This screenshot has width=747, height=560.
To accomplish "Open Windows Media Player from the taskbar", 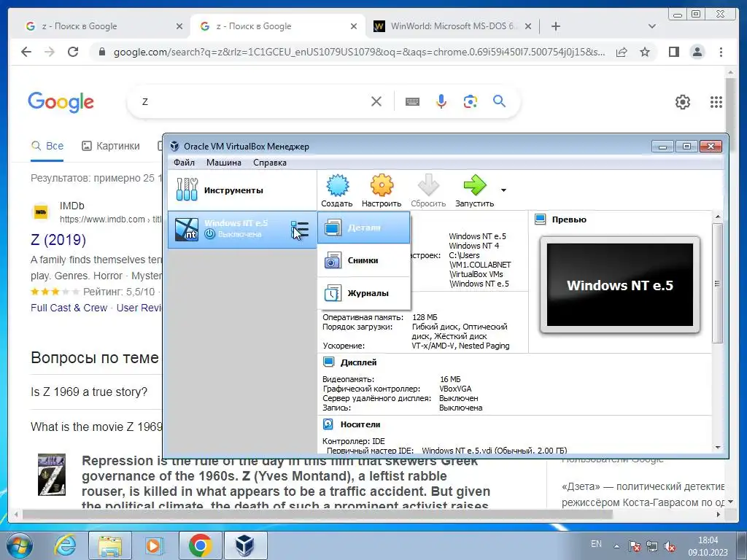I will tap(155, 545).
